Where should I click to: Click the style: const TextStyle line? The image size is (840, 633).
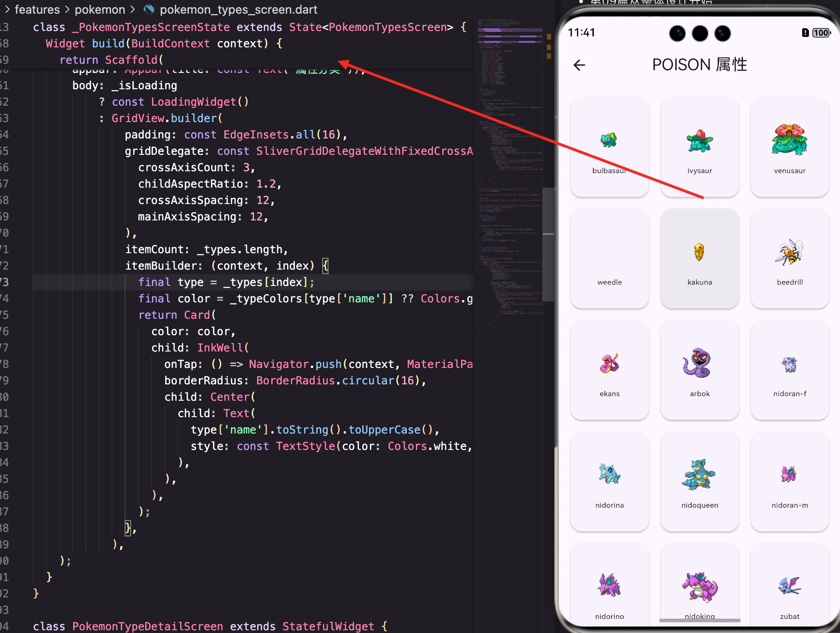coord(332,446)
